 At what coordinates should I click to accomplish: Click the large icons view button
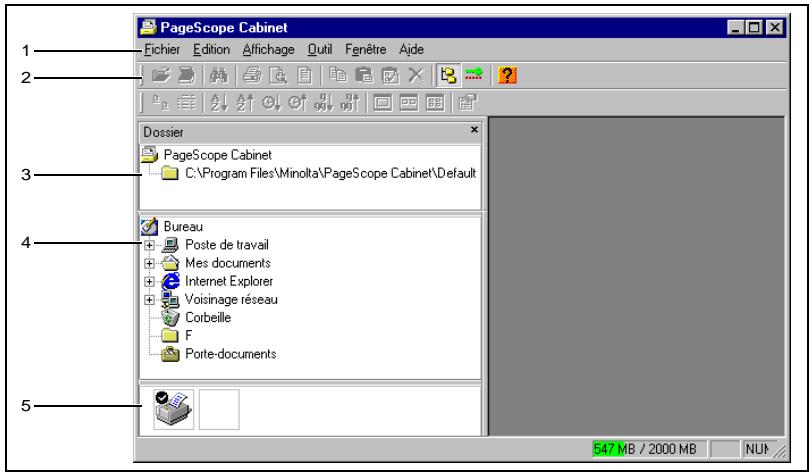(160, 103)
